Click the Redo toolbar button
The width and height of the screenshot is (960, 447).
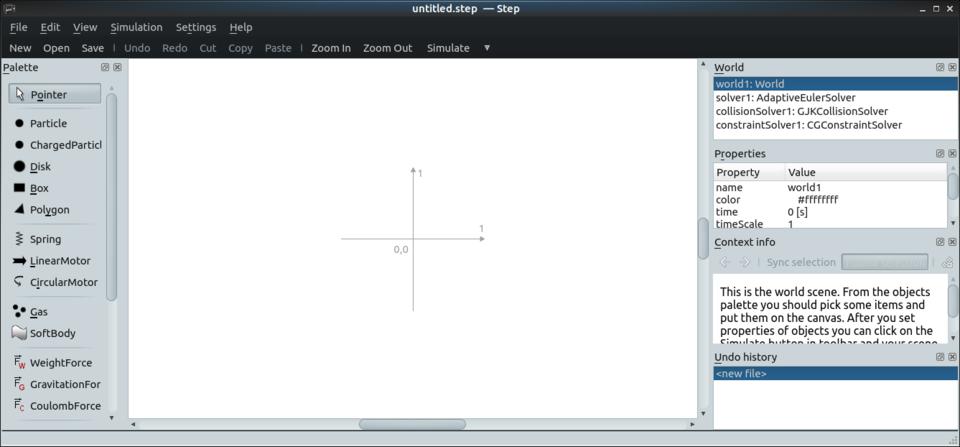tap(174, 48)
